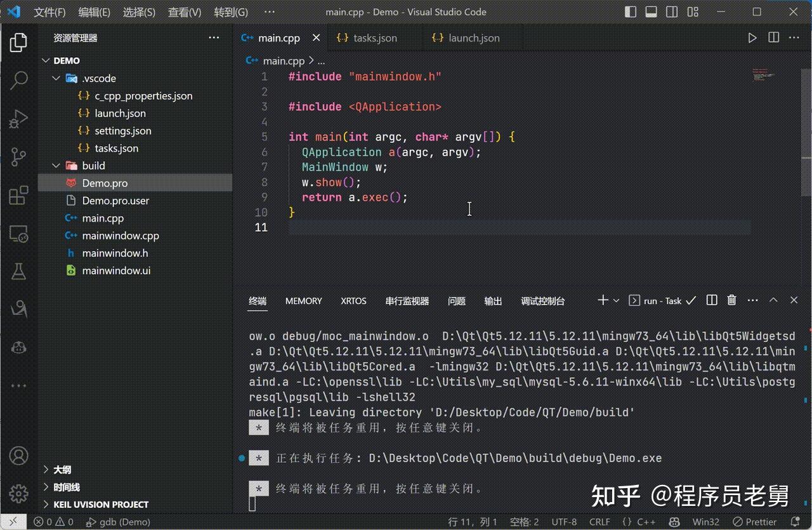Open launch profile dropdown next to plus
Screen dimensions: 812x530
616,301
